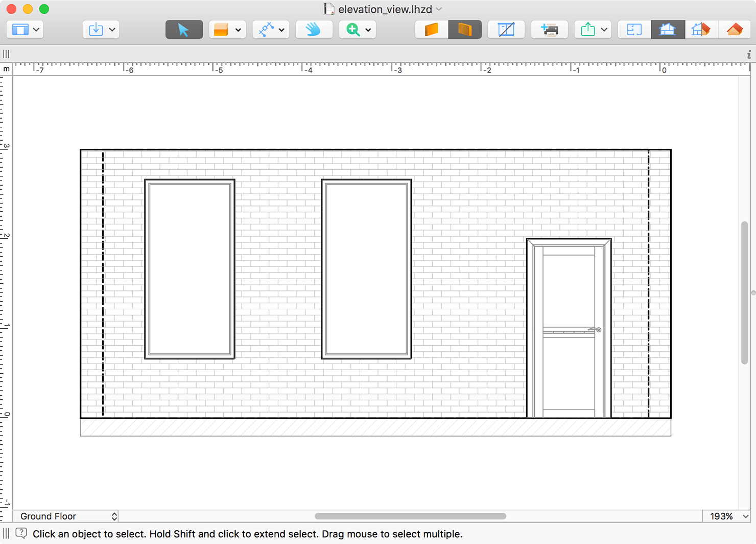Image resolution: width=756 pixels, height=544 pixels.
Task: Click the import download arrow icon
Action: (x=96, y=30)
